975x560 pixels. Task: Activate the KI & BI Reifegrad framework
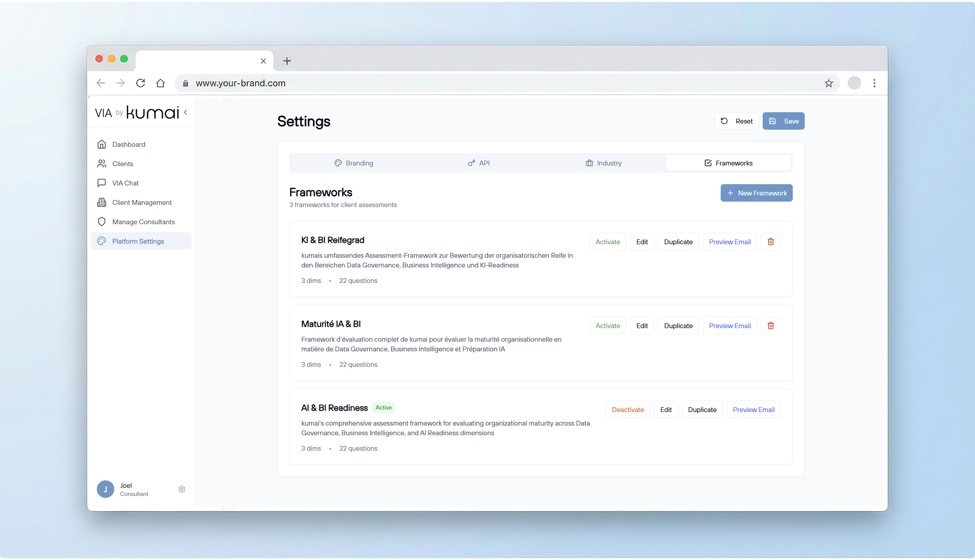tap(608, 242)
